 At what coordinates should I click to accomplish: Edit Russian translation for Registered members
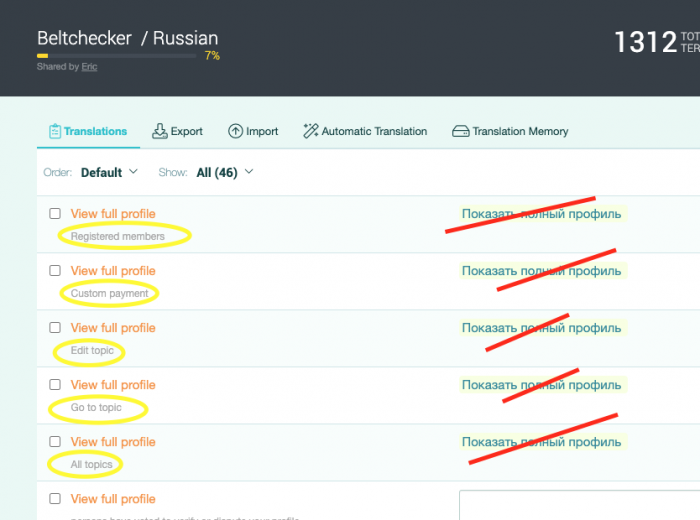(x=541, y=214)
